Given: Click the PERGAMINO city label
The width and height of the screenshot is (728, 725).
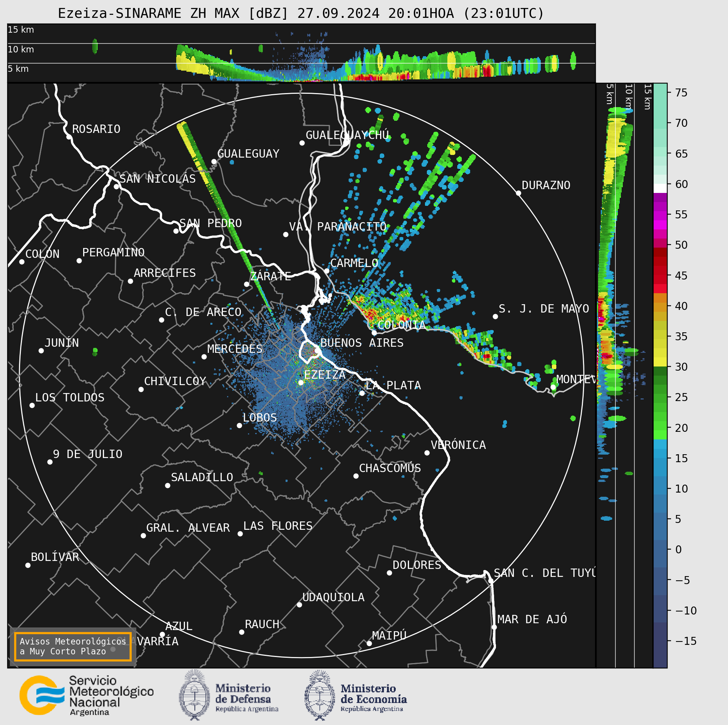Looking at the screenshot, I should point(113,253).
